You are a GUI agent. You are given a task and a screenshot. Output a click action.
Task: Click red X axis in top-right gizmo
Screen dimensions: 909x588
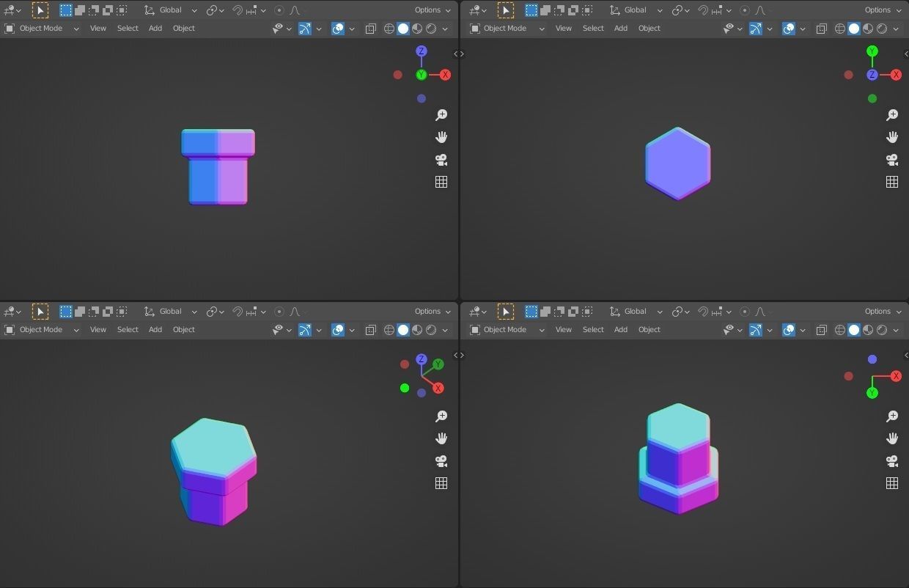point(896,75)
